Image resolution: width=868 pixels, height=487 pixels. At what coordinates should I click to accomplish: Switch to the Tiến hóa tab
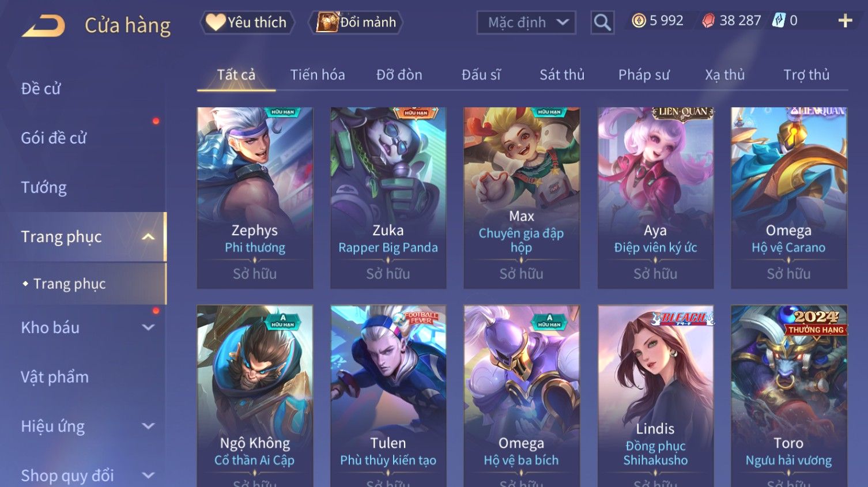click(318, 75)
